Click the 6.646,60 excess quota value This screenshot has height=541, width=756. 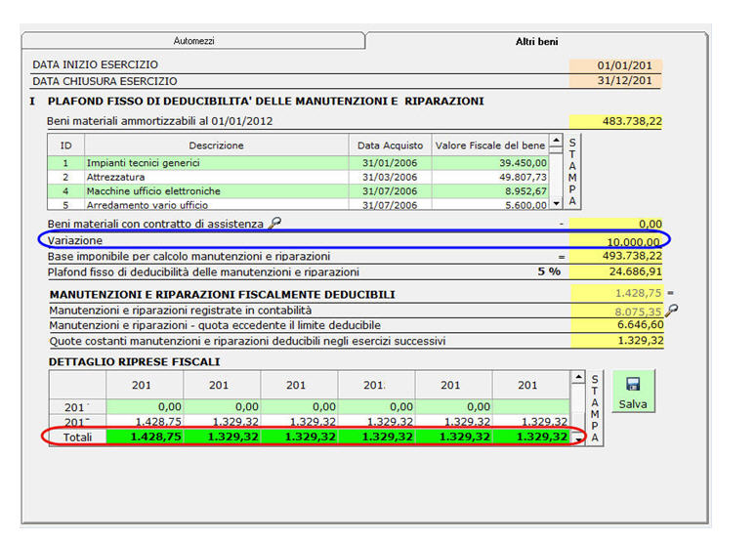(617, 325)
